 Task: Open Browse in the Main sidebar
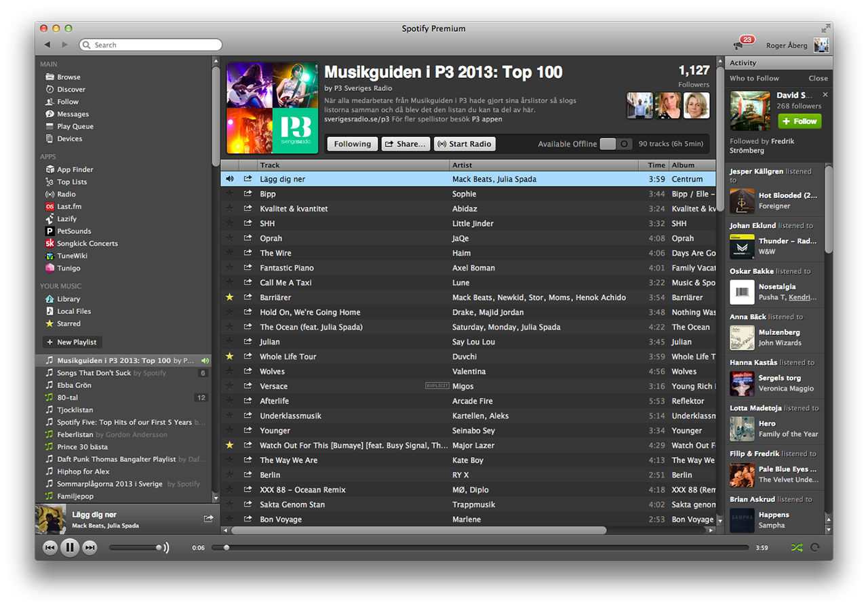pyautogui.click(x=68, y=77)
